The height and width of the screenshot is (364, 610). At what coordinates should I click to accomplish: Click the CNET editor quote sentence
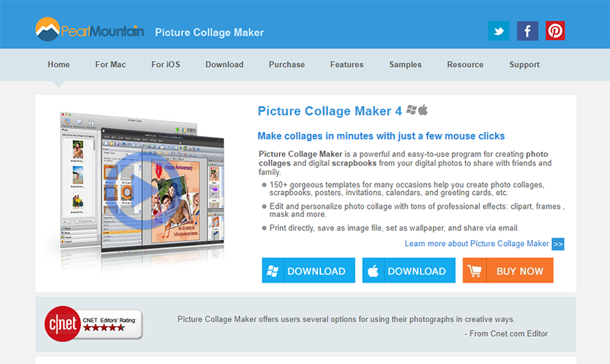pyautogui.click(x=346, y=319)
